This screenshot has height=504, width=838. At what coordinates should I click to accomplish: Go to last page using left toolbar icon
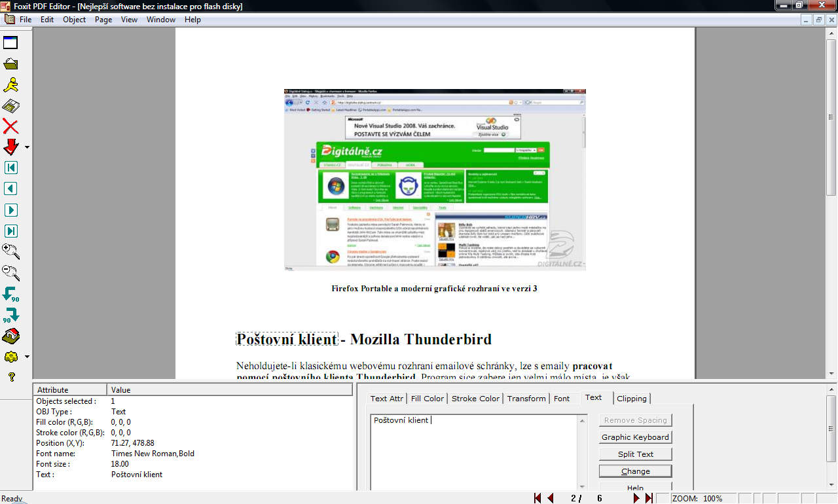10,231
